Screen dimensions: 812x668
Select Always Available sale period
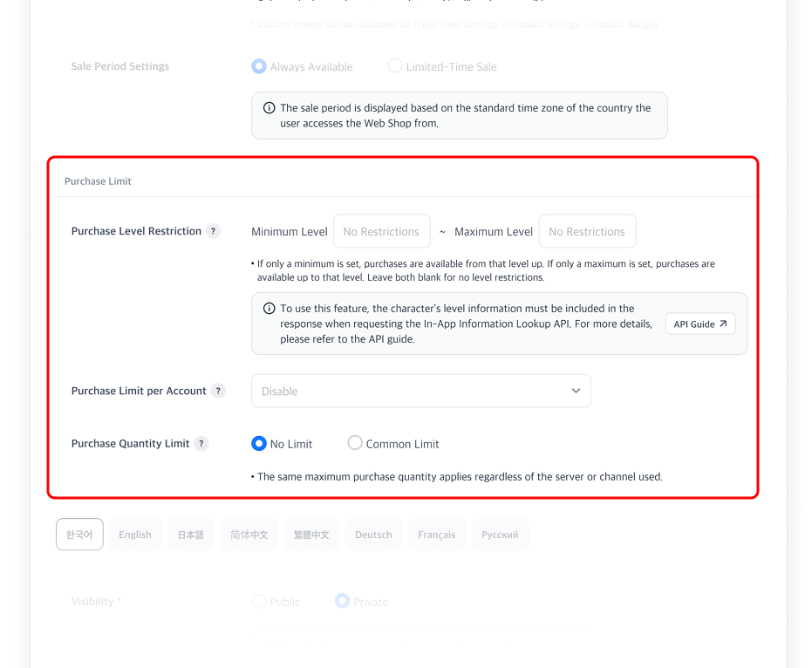(259, 66)
